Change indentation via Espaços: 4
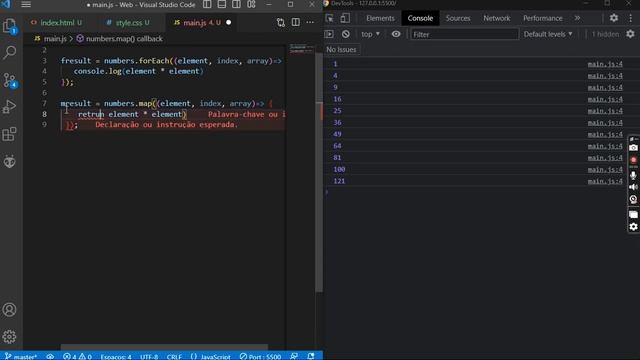Image resolution: width=640 pixels, height=360 pixels. point(116,356)
